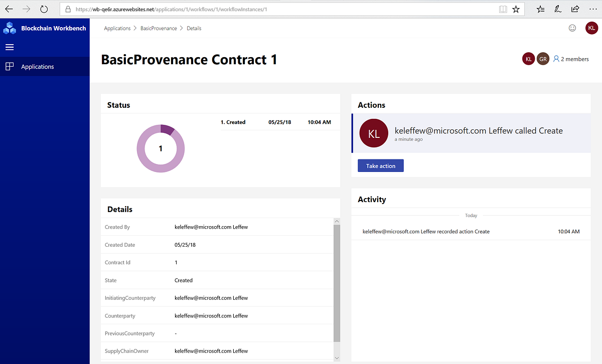Viewport: 602px width, 364px height.
Task: Open the browser's more options (...) menu
Action: pyautogui.click(x=593, y=9)
